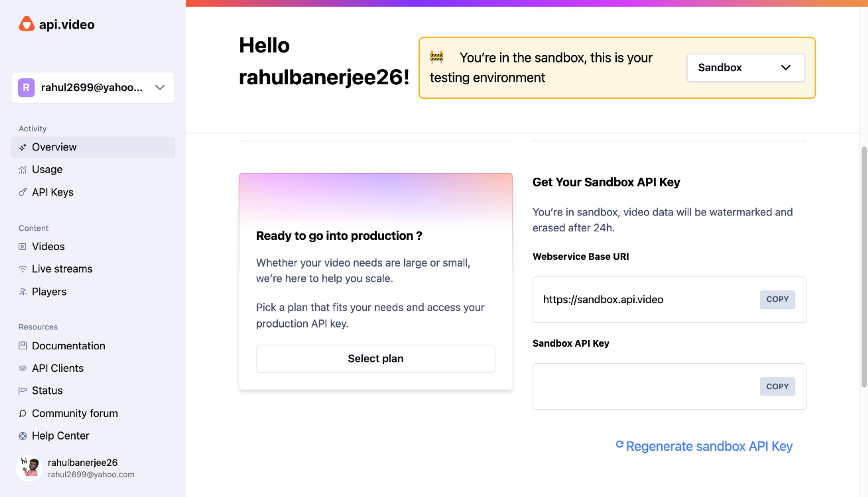The image size is (868, 497).
Task: Open the Overview page
Action: tap(93, 148)
